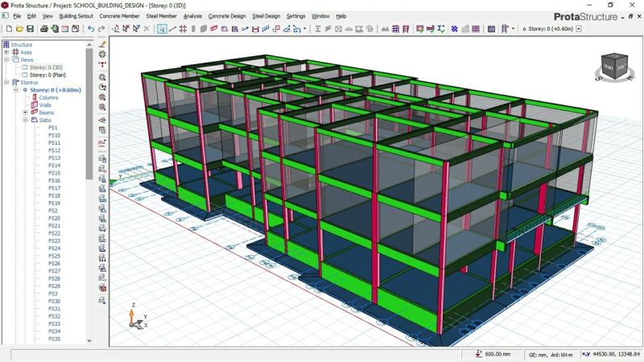Open the Concrete Design menu
The height and width of the screenshot is (362, 644).
point(225,16)
